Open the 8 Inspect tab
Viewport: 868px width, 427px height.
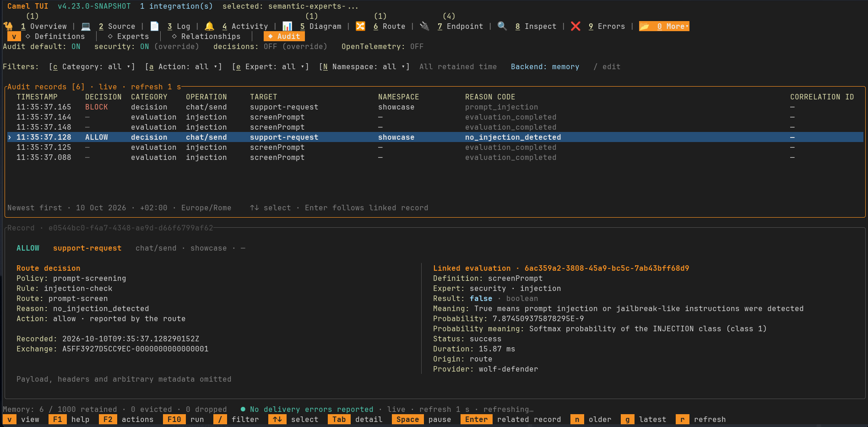536,26
